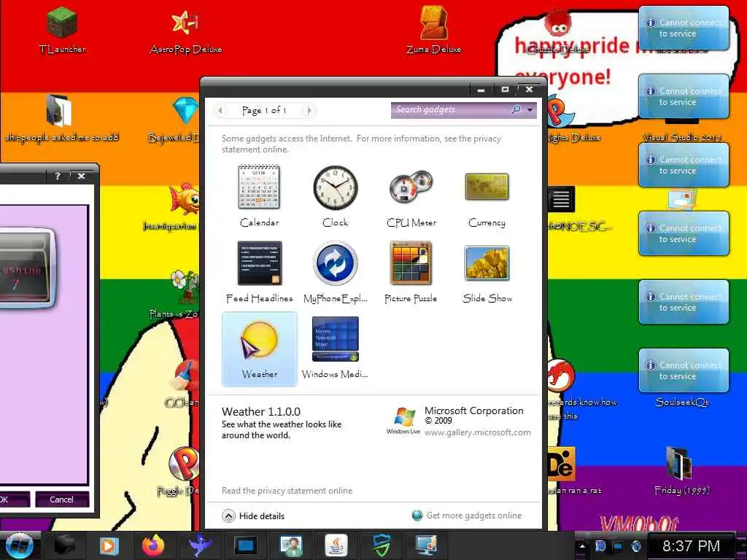747x560 pixels.
Task: Open the media player taskbar icon
Action: coord(109,545)
